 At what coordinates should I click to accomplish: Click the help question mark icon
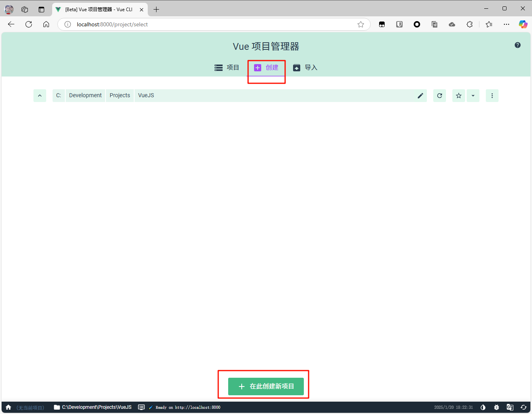tap(518, 45)
